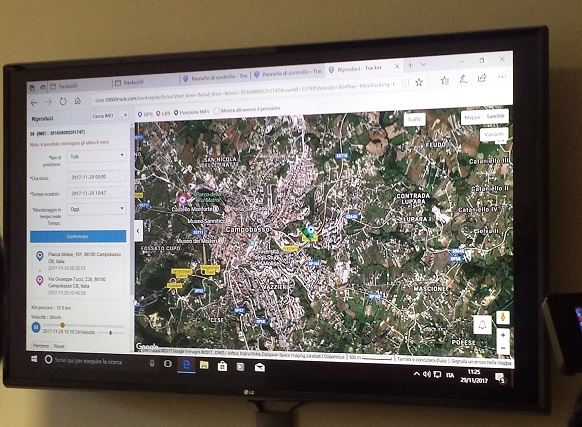Pause the track playback with the blue button
This screenshot has width=582, height=427.
point(36,327)
